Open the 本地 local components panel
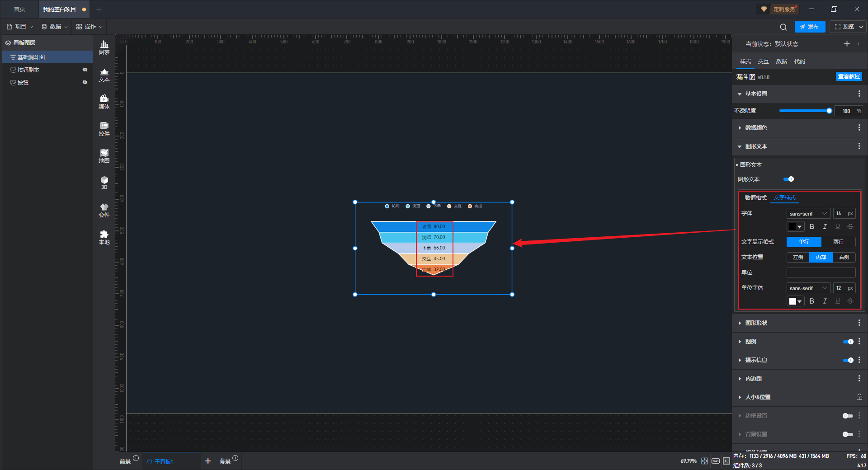This screenshot has height=470, width=868. coord(104,238)
